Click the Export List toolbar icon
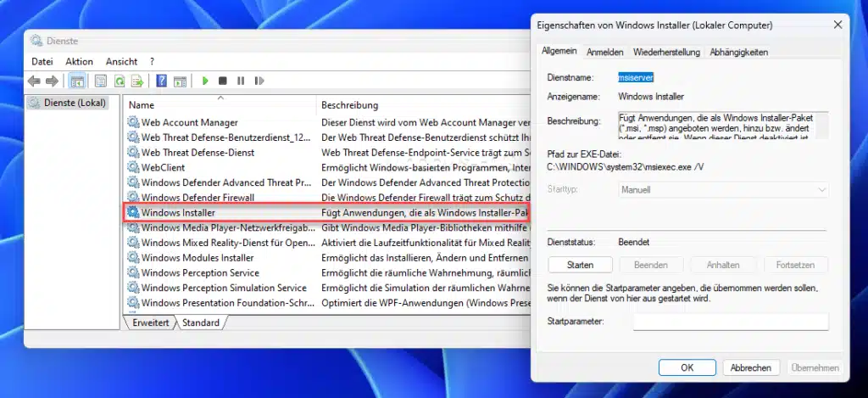This screenshot has height=398, width=868. pos(137,81)
